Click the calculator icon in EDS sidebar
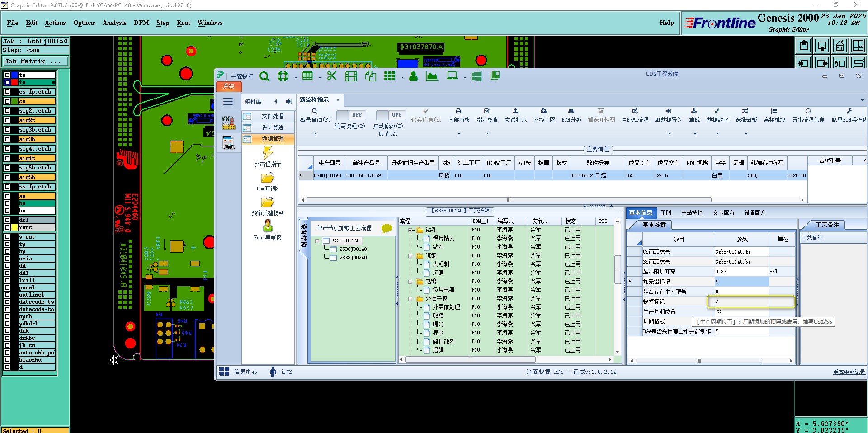The image size is (868, 433). [x=229, y=142]
